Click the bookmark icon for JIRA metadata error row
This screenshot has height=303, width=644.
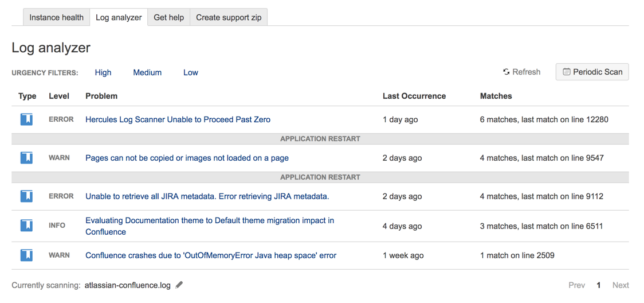[x=27, y=196]
